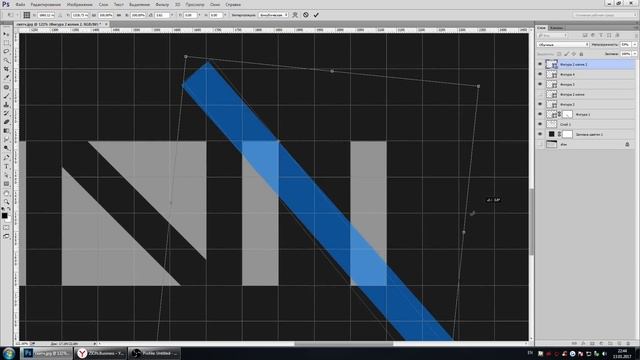The height and width of the screenshot is (360, 640).
Task: Open the Изображение menu
Action: coord(80,4)
